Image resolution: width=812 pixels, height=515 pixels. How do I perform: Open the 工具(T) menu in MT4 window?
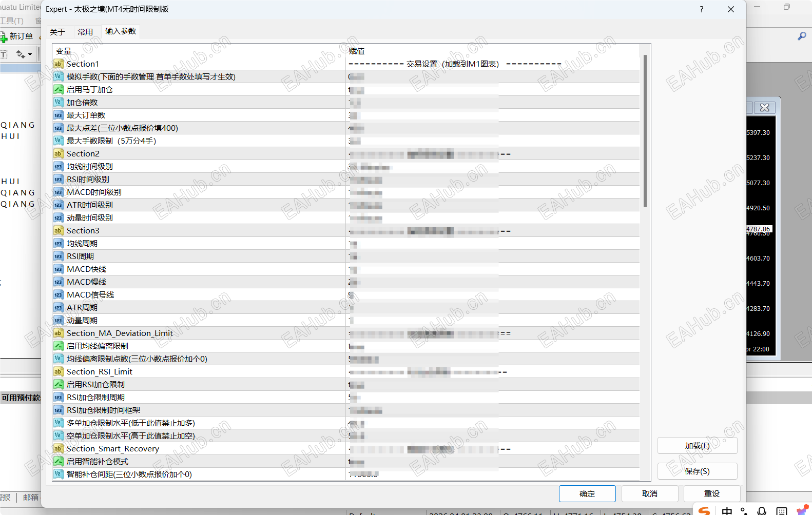pyautogui.click(x=12, y=21)
